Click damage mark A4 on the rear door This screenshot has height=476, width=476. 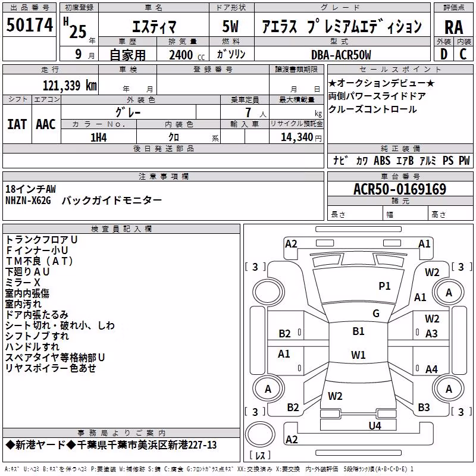pyautogui.click(x=431, y=369)
